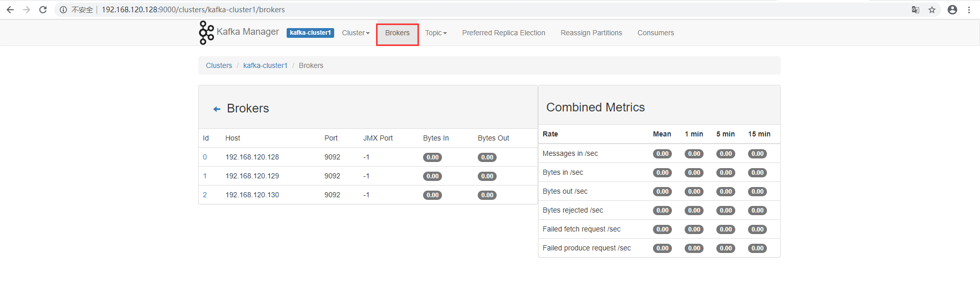The image size is (980, 301).
Task: Open the Cluster dropdown menu
Action: 356,33
